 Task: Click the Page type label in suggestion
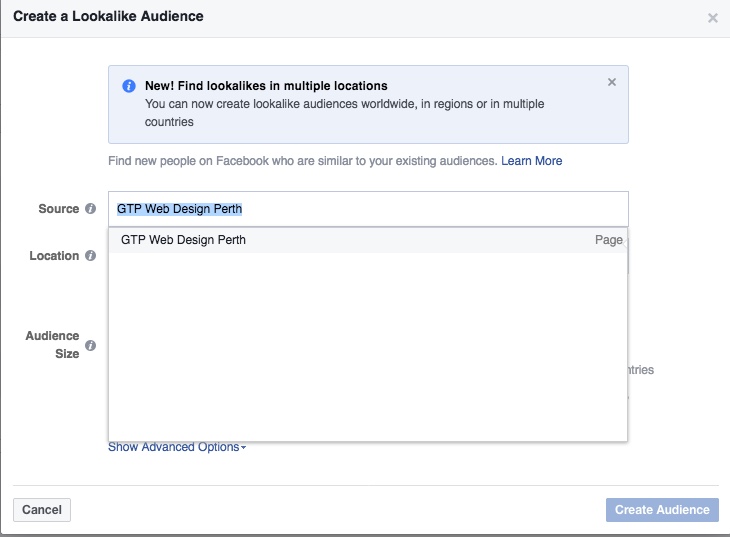[608, 240]
